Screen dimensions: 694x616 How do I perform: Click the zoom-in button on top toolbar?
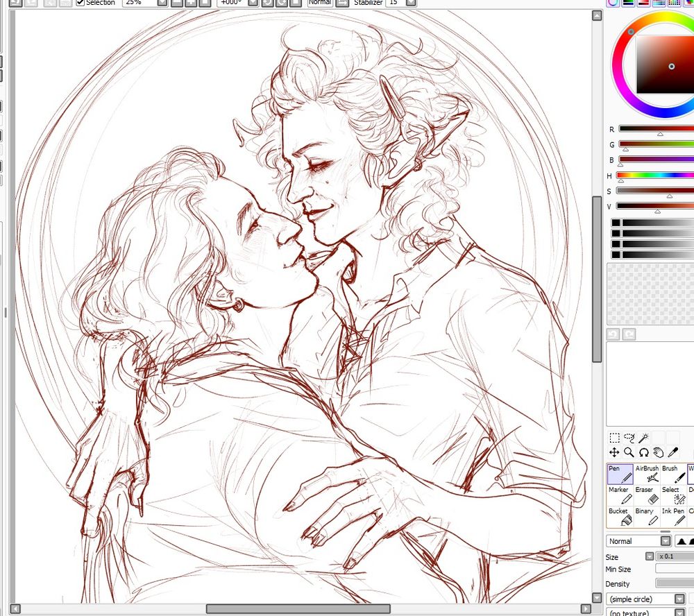coord(189,3)
